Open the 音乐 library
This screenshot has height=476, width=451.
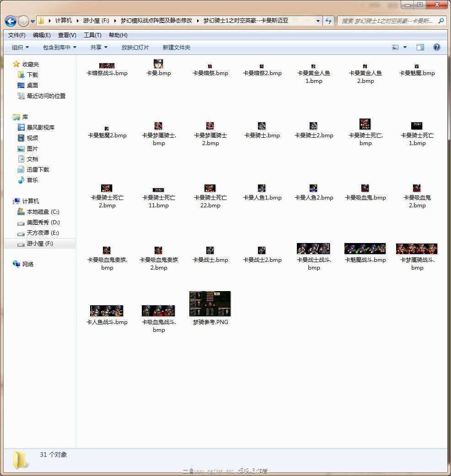click(27, 180)
